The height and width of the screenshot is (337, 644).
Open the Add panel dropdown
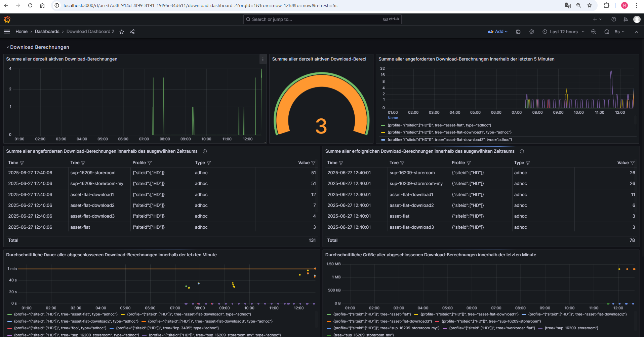pyautogui.click(x=498, y=32)
